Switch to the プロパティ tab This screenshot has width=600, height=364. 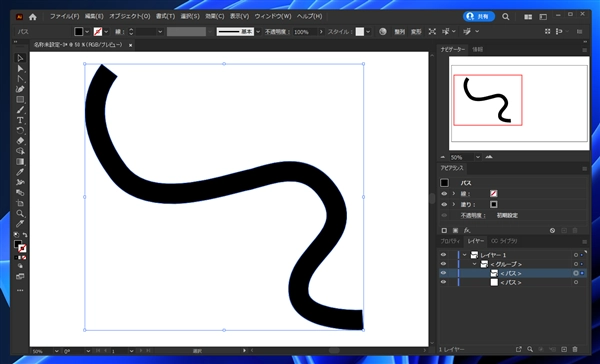tap(450, 241)
